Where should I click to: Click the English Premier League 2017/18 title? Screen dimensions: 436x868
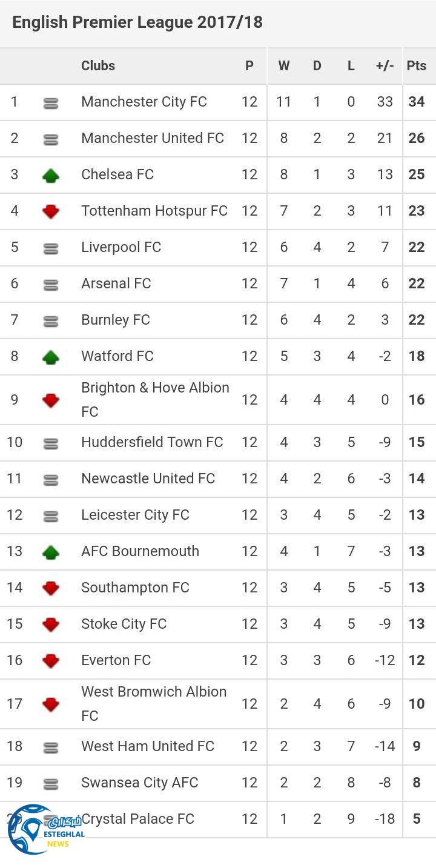pyautogui.click(x=137, y=22)
